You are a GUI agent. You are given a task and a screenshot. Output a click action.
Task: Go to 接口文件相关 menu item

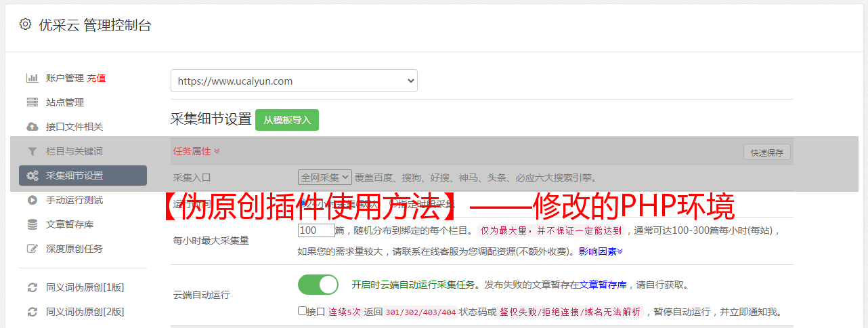point(74,127)
